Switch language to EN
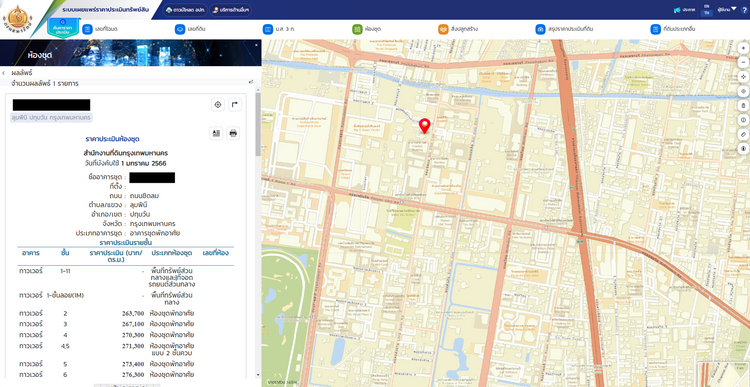Image resolution: width=750 pixels, height=387 pixels. click(706, 6)
